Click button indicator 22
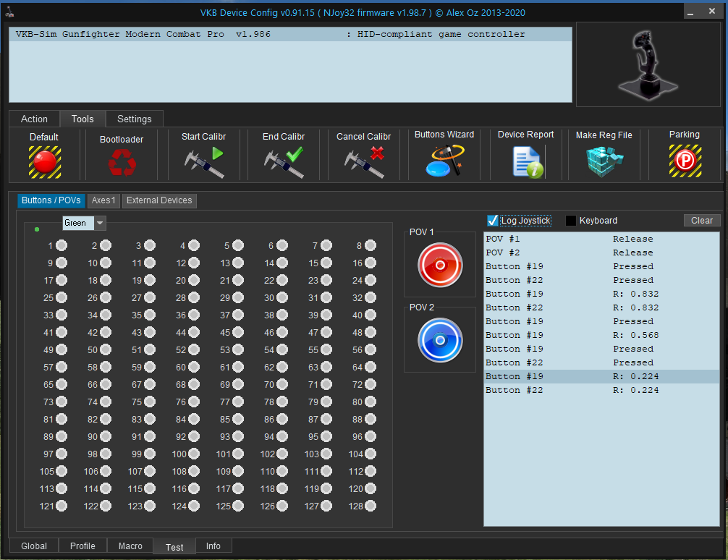 point(282,280)
